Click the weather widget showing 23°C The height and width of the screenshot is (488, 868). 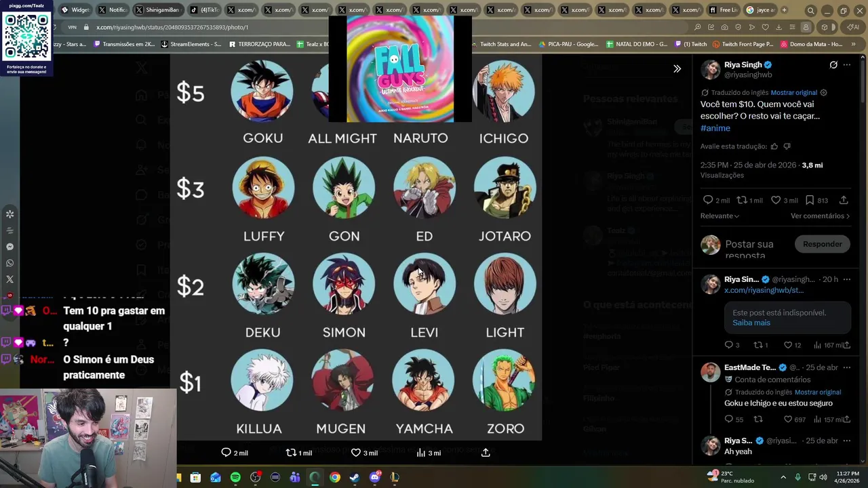[x=730, y=476]
